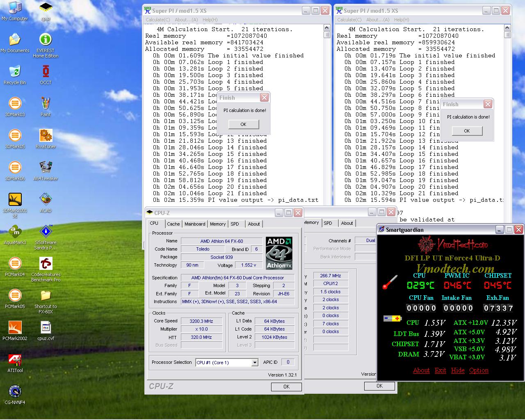Start the 3DMark03 shortcut
This screenshot has height=420, width=525.
click(x=15, y=107)
